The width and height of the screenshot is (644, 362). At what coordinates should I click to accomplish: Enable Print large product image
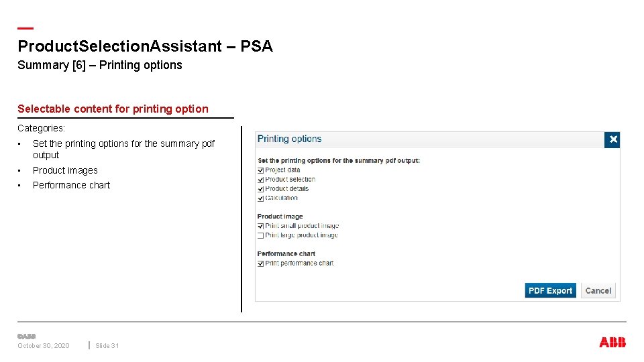(x=261, y=235)
